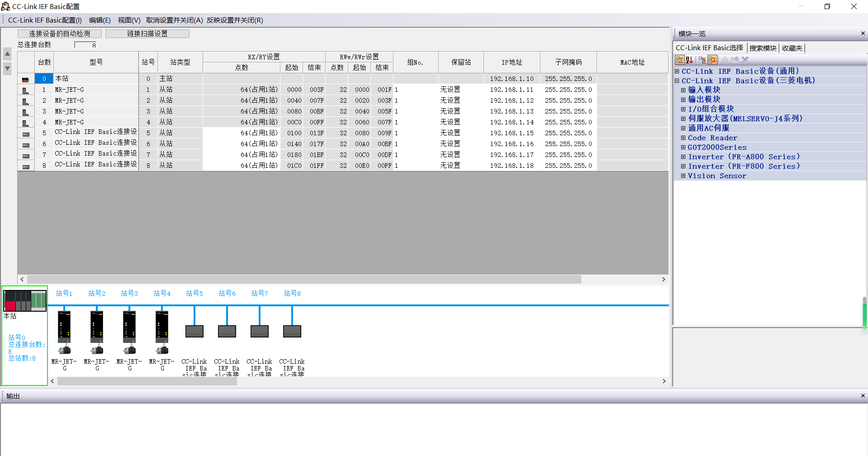Select station 2 MR-JET-G servo in diagram
Screen dimensions: 868x456
click(x=97, y=332)
